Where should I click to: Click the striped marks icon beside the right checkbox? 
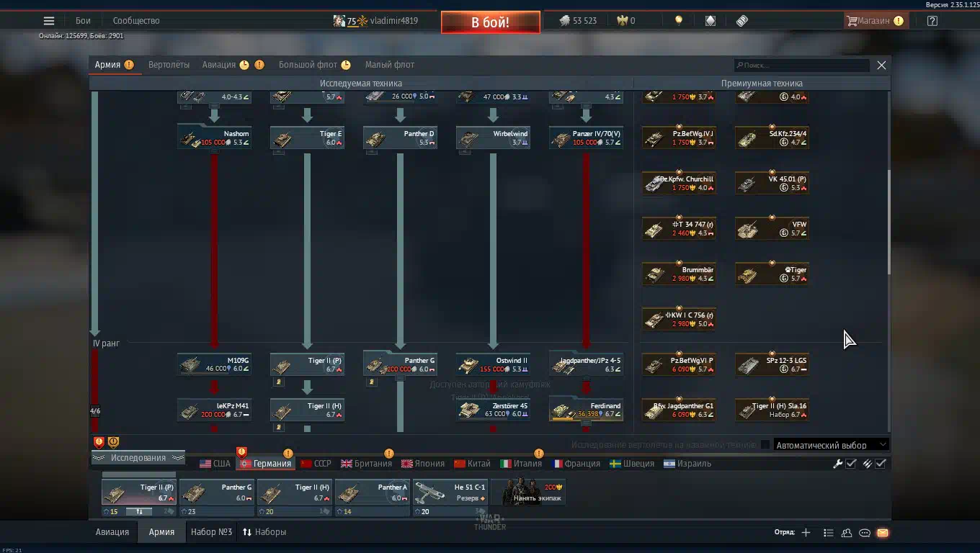click(x=868, y=464)
